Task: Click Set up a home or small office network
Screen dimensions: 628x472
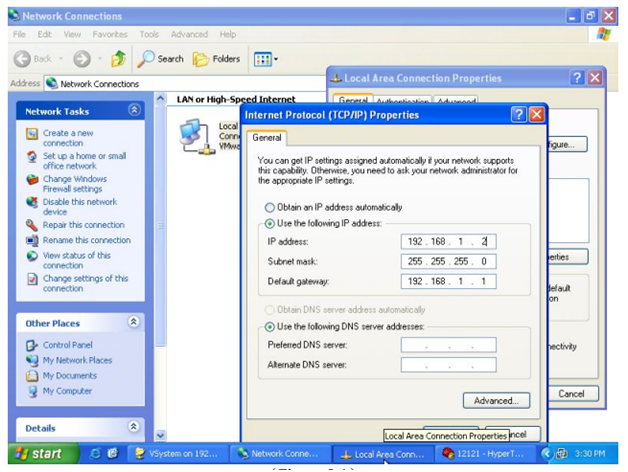Action: click(x=85, y=161)
